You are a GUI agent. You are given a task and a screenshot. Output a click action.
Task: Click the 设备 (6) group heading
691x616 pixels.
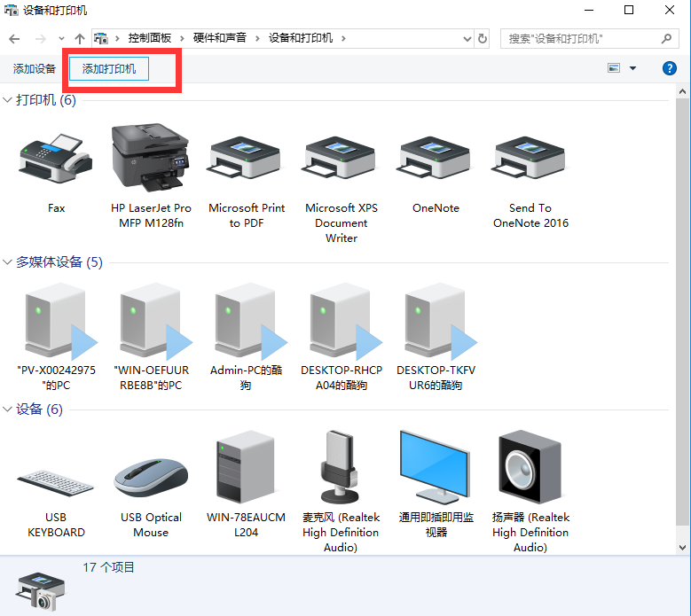pos(39,409)
